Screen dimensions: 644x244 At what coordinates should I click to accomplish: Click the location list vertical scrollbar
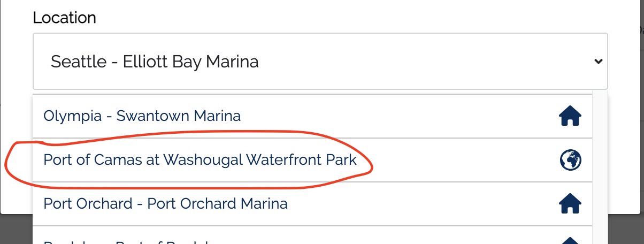coord(600,166)
